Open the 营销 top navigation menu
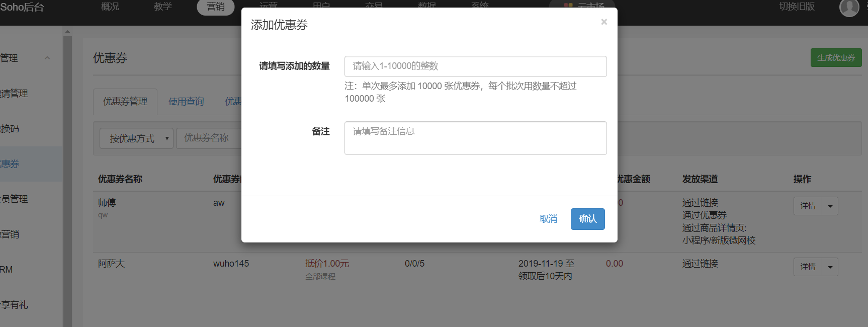The height and width of the screenshot is (327, 868). click(216, 7)
